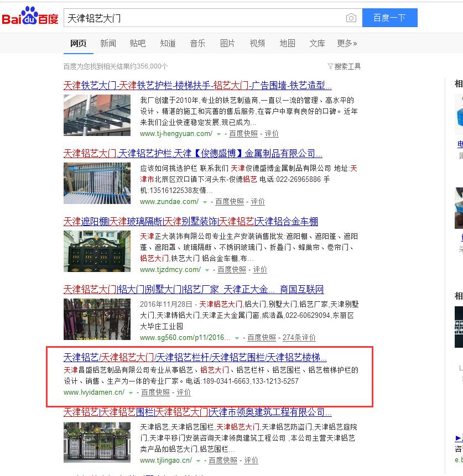Open camera image search icon
The image size is (463, 476).
tap(351, 18)
